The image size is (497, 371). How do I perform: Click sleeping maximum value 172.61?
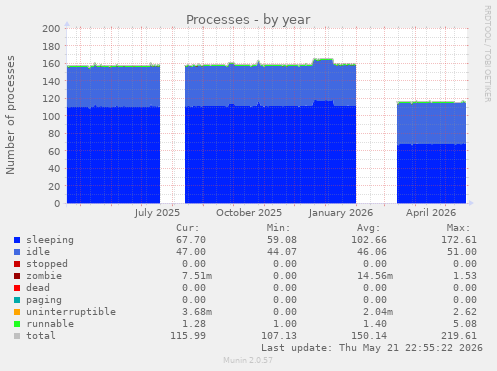point(459,240)
